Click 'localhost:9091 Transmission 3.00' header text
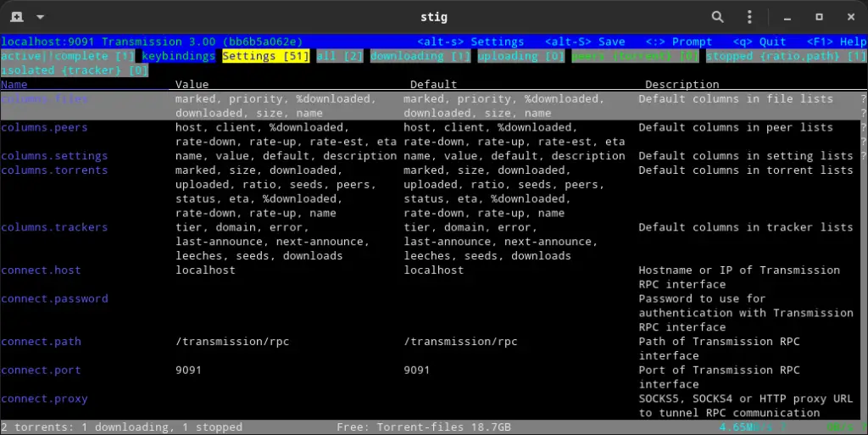 click(108, 42)
